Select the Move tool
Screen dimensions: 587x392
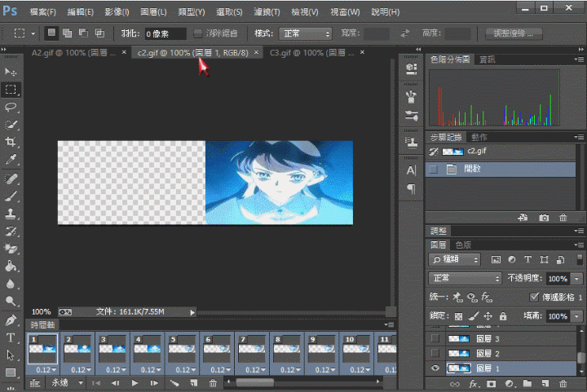click(11, 72)
